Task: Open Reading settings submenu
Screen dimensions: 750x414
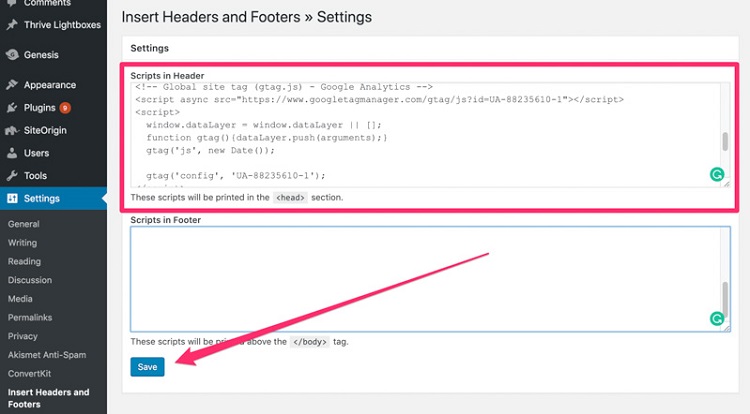Action: click(x=24, y=261)
